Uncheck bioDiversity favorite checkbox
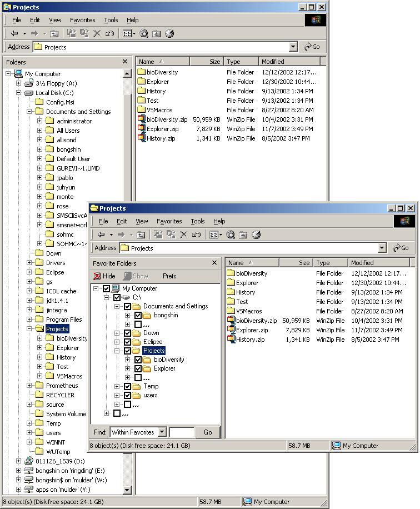The width and height of the screenshot is (420, 509). pyautogui.click(x=138, y=360)
